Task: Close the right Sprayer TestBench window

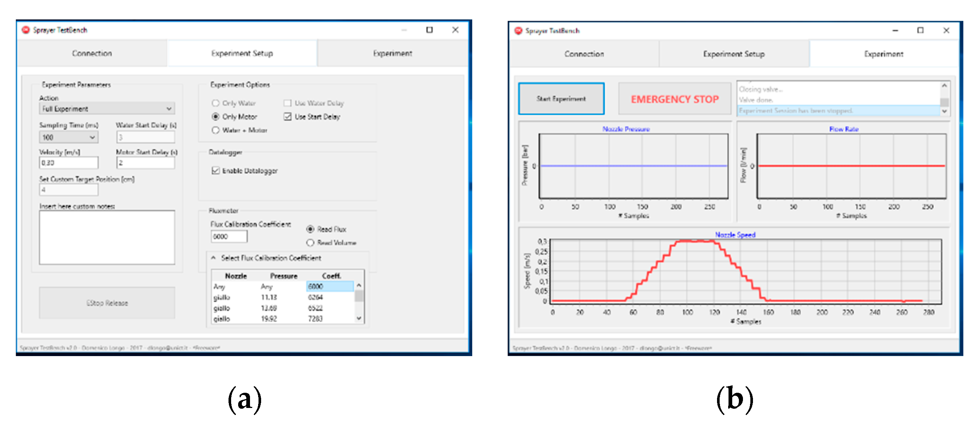Action: [x=946, y=31]
